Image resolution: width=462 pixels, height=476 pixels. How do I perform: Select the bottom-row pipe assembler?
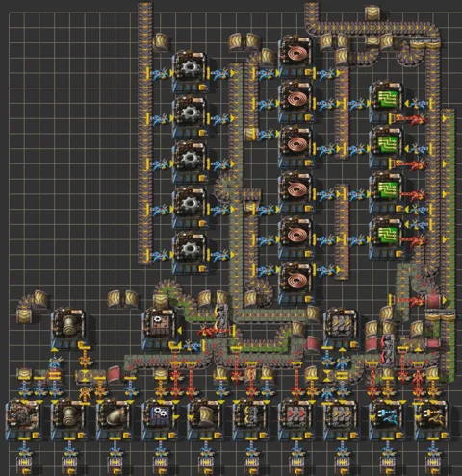click(68, 419)
